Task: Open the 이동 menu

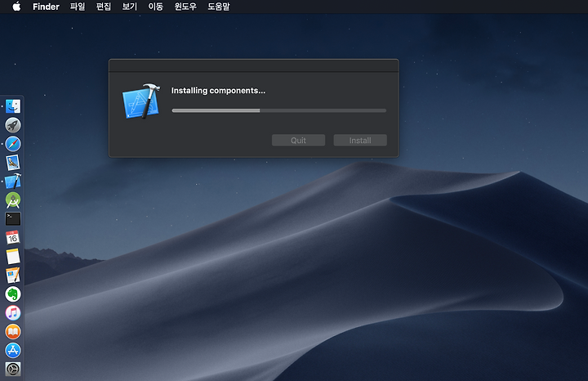Action: (156, 7)
